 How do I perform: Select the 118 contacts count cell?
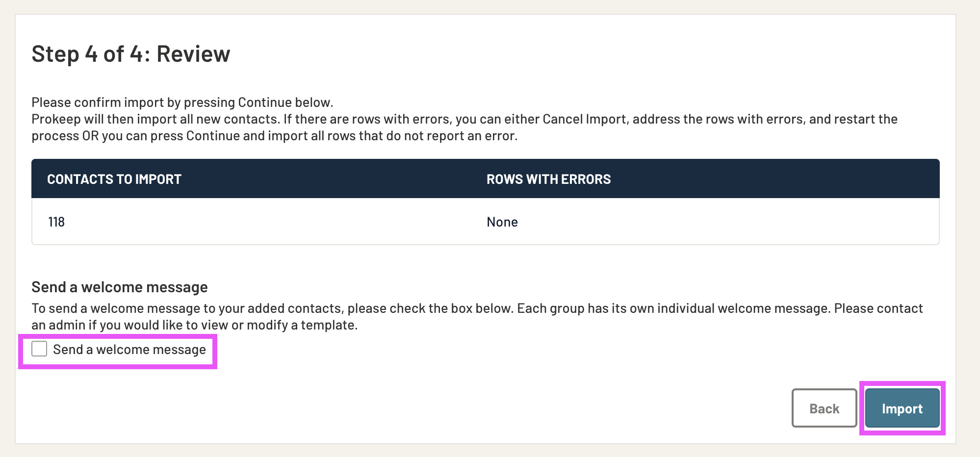[x=56, y=222]
